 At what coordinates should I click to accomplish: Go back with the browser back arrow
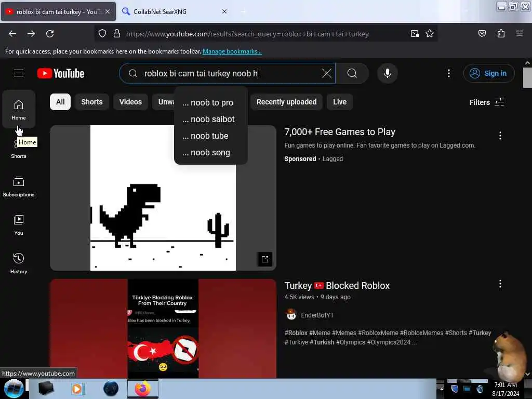click(12, 34)
